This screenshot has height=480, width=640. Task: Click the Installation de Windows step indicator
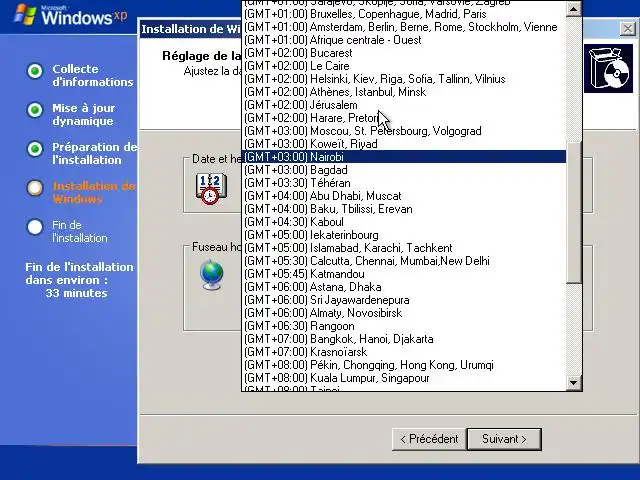pyautogui.click(x=35, y=188)
